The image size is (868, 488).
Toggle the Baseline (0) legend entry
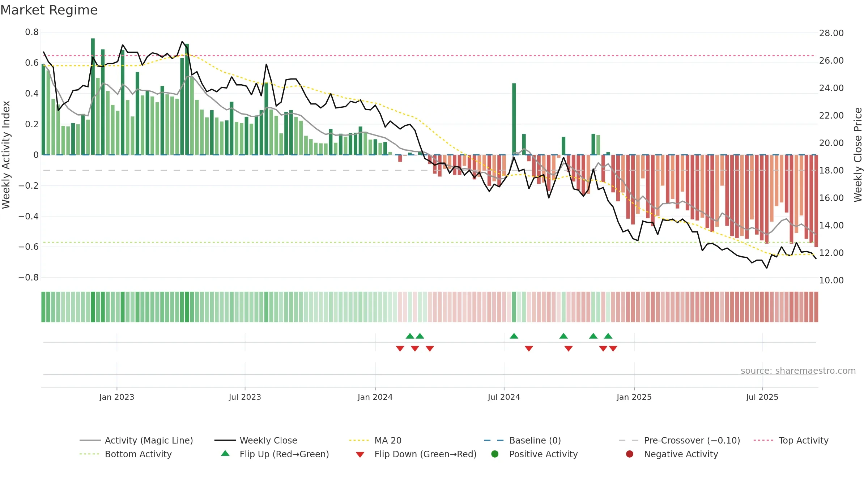(x=522, y=440)
